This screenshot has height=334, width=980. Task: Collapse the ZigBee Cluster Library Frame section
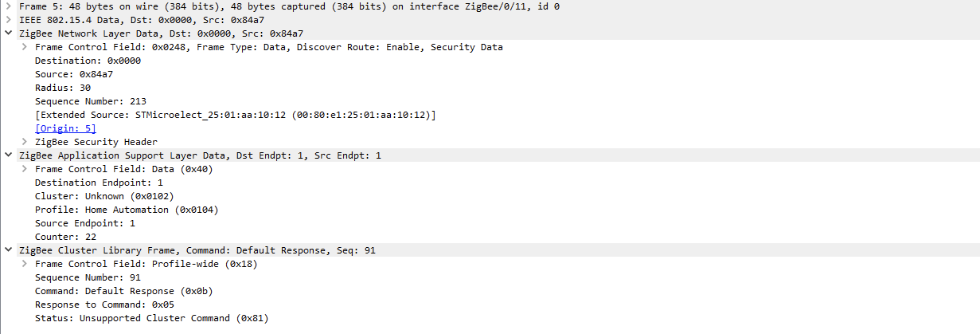click(9, 250)
